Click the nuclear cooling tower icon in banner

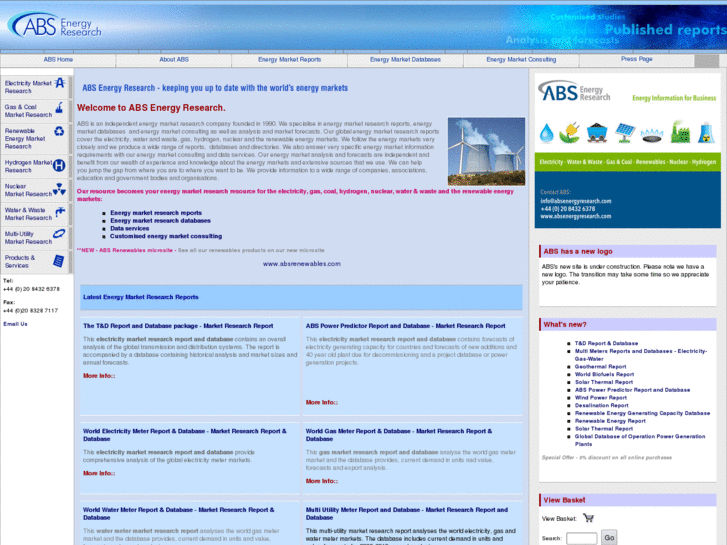coord(706,133)
